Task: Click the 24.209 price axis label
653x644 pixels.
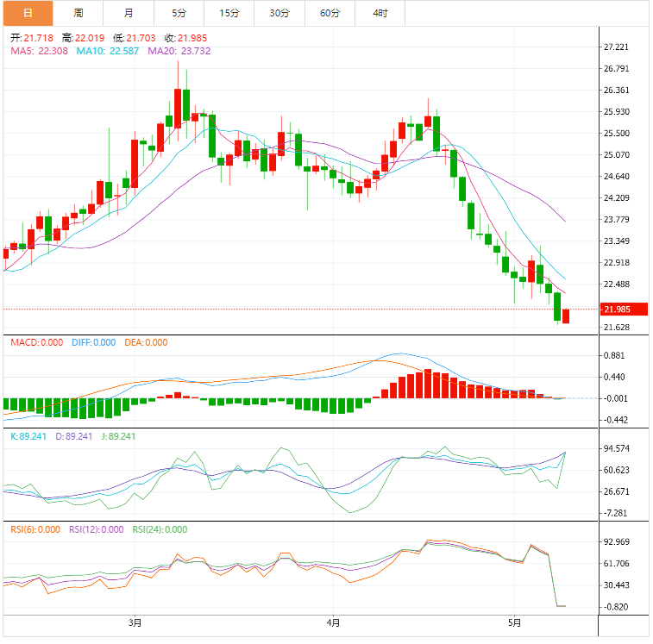Action: pos(617,197)
